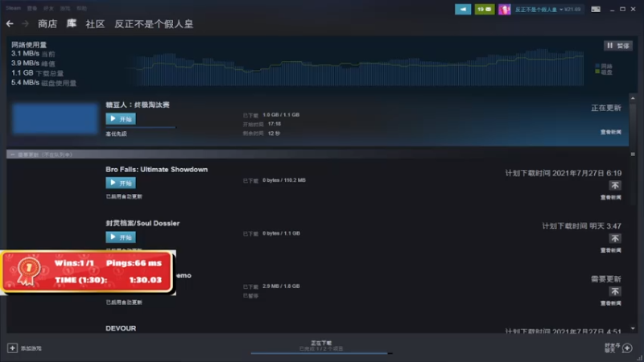Screen dimensions: 644x362
Task: Select the 糖豆人：终极淘汰赛 title
Action: pyautogui.click(x=138, y=105)
